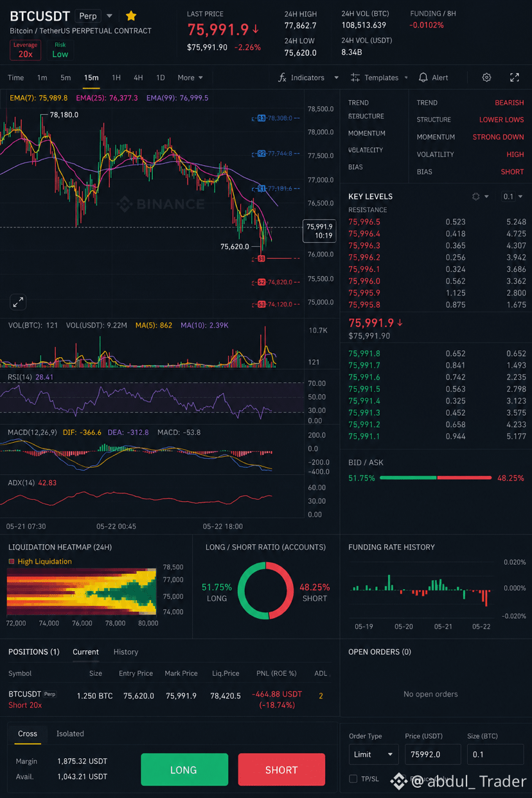Open the Risk Low badge
Screen dimensions: 532x798
click(60, 50)
